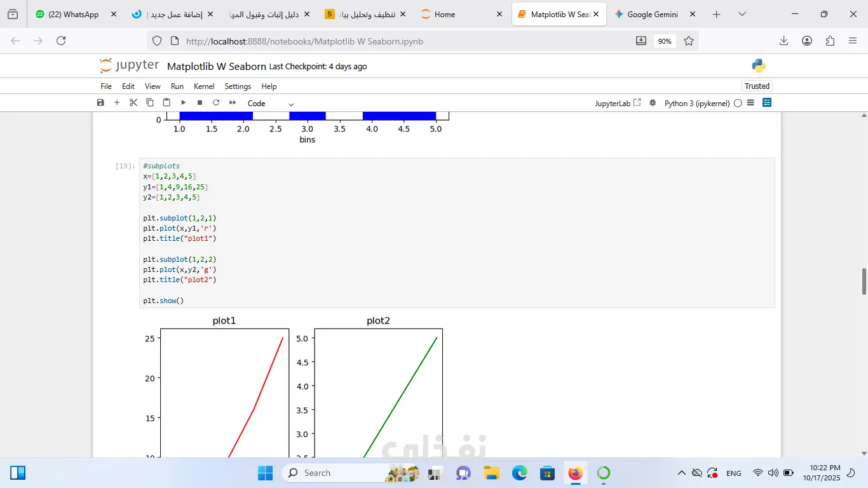Go back to the previous page
868x488 pixels.
(15, 41)
